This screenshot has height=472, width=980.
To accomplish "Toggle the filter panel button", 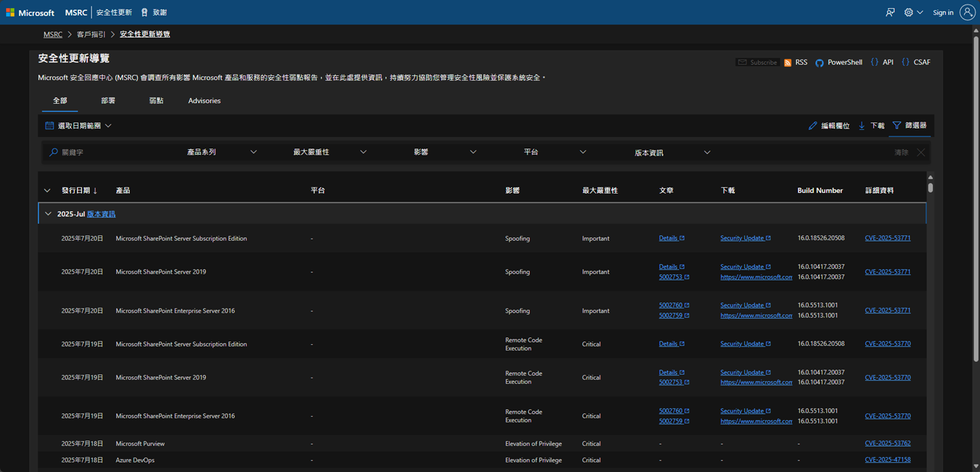I will pos(910,126).
